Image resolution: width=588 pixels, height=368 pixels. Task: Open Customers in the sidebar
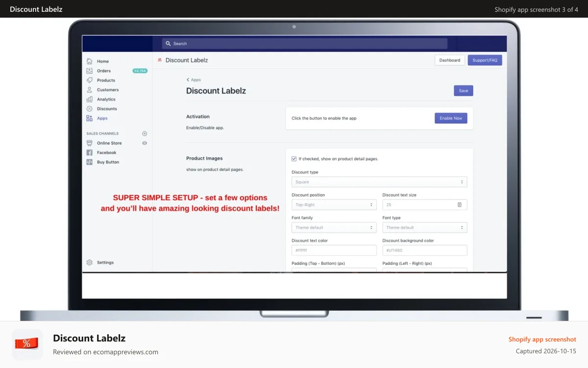coord(108,90)
